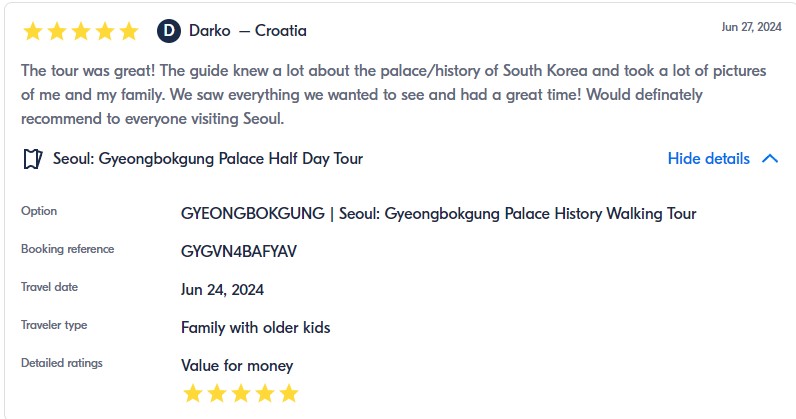Collapse the review with Hide details
796x419 pixels.
pos(708,158)
